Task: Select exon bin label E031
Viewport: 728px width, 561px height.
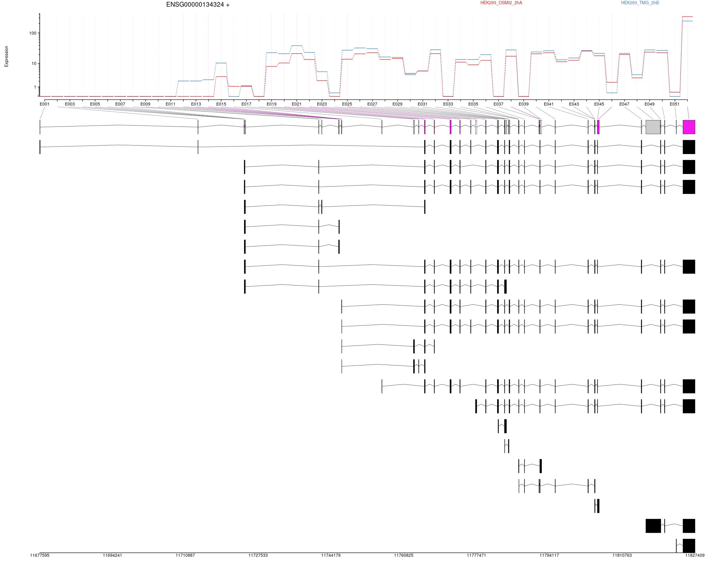Action: click(x=422, y=104)
